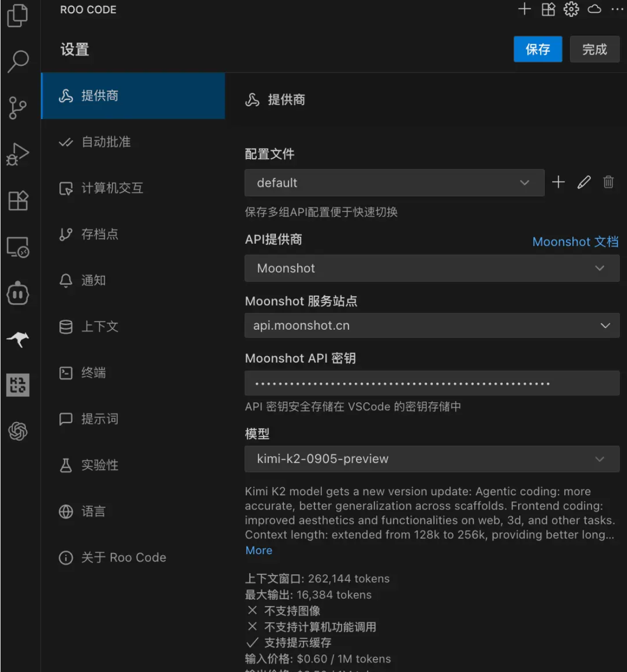Click the settings gear icon in header
Viewport: 627px width, 672px height.
[x=571, y=9]
